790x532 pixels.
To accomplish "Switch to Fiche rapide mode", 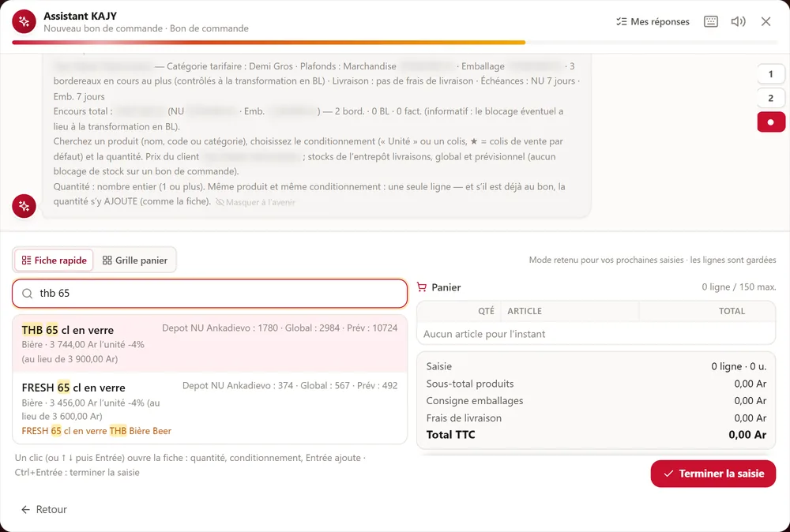I will pos(54,260).
